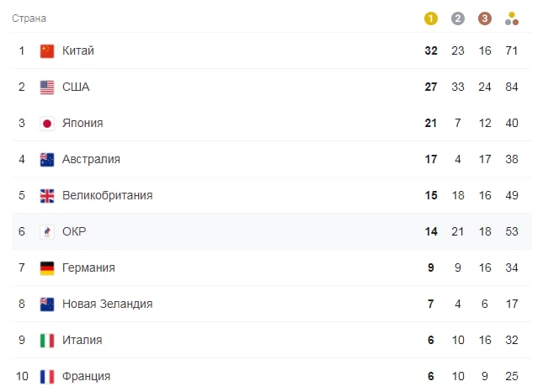Click the Germany flag icon
This screenshot has height=392, width=543.
[x=47, y=268]
